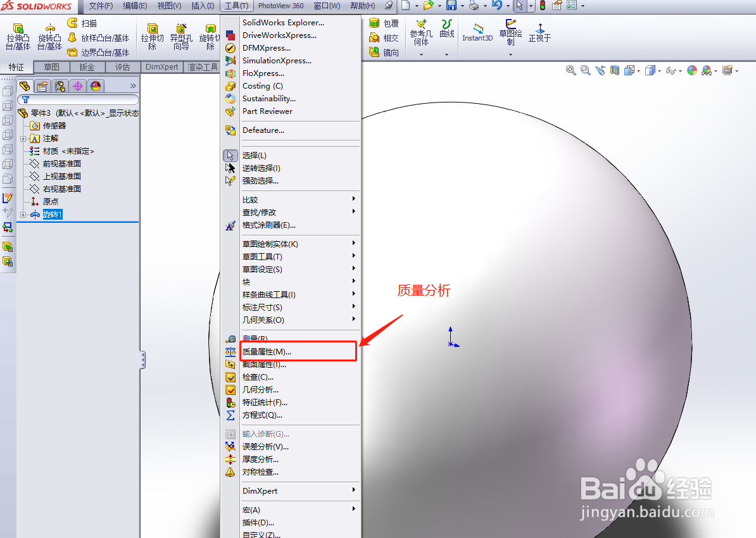Open the 视图(V) menu
The image size is (756, 538).
pyautogui.click(x=169, y=6)
